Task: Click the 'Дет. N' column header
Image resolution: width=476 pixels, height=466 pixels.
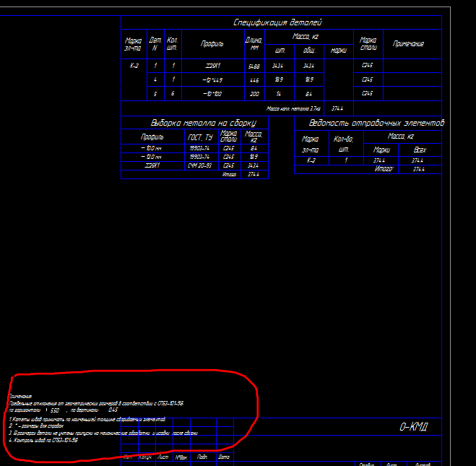Action: click(155, 44)
